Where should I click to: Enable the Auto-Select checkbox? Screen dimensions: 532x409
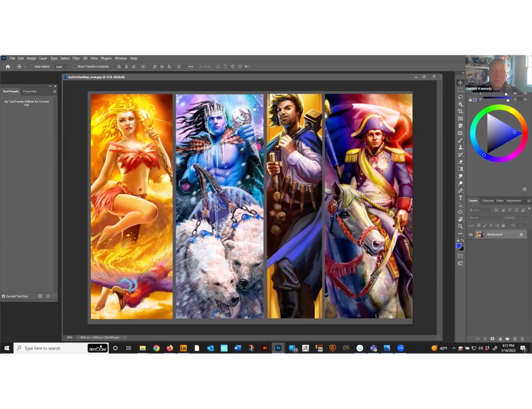tap(32, 66)
